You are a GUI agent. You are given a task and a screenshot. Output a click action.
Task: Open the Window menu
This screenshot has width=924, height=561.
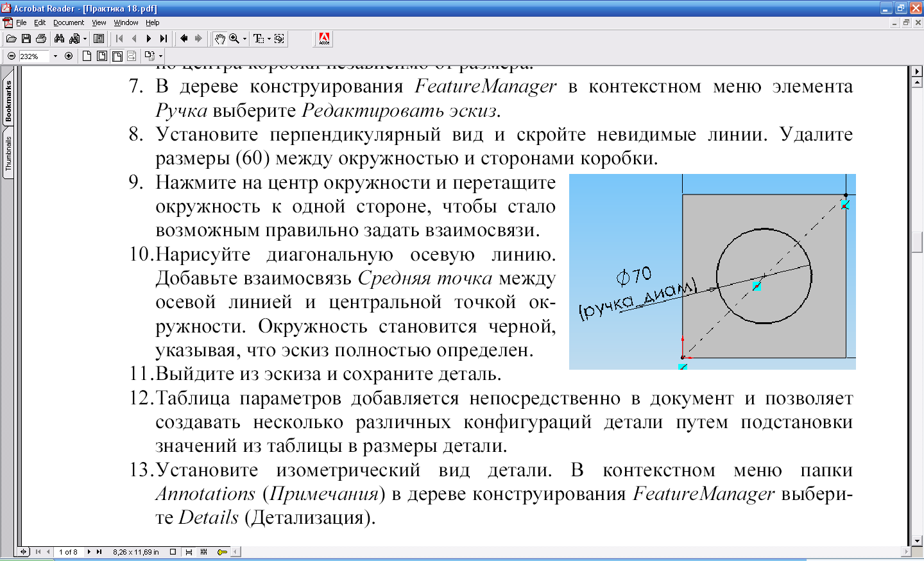pyautogui.click(x=126, y=22)
